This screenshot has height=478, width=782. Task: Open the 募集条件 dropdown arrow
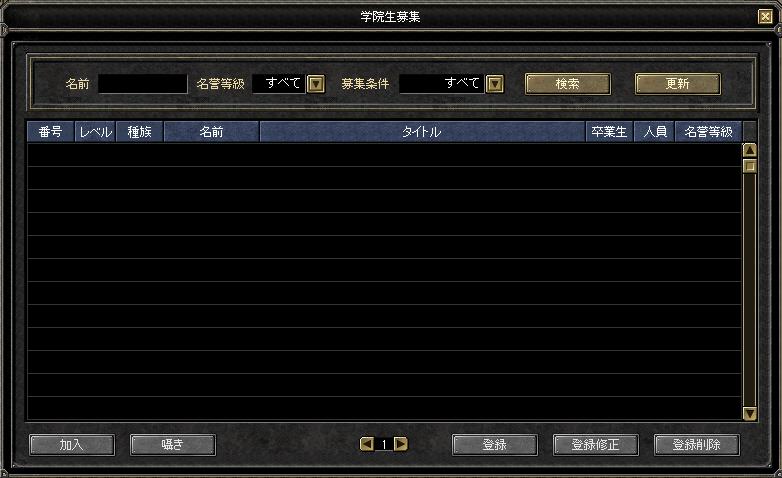coord(495,84)
